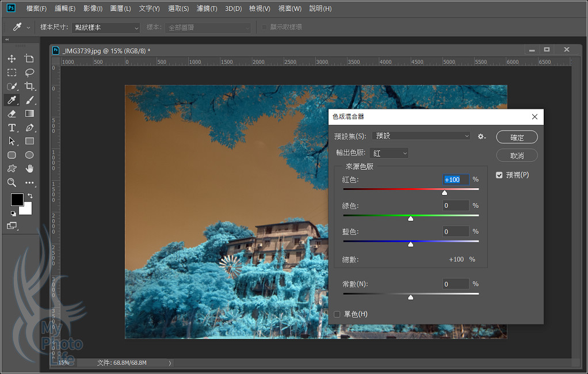588x374 pixels.
Task: Select the Move tool
Action: (x=12, y=59)
